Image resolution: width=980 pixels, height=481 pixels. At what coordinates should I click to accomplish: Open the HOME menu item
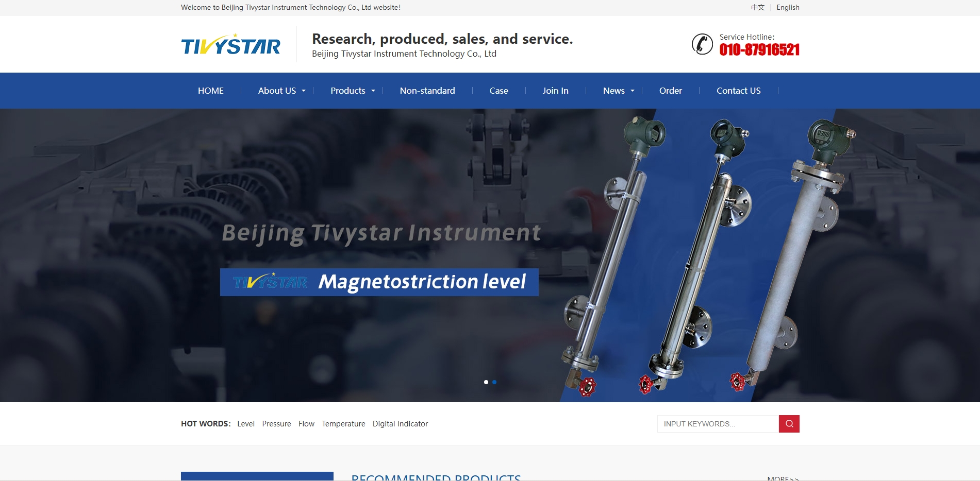tap(211, 91)
